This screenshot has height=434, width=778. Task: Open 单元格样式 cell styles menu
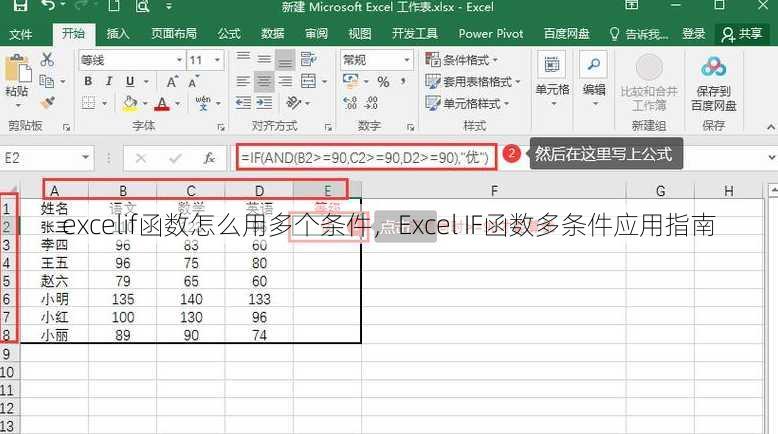[x=467, y=103]
